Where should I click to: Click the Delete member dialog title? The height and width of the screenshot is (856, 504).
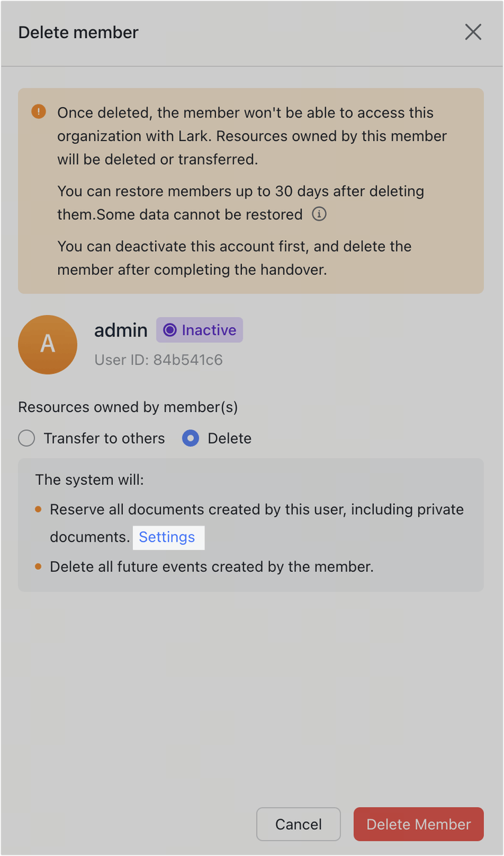78,32
